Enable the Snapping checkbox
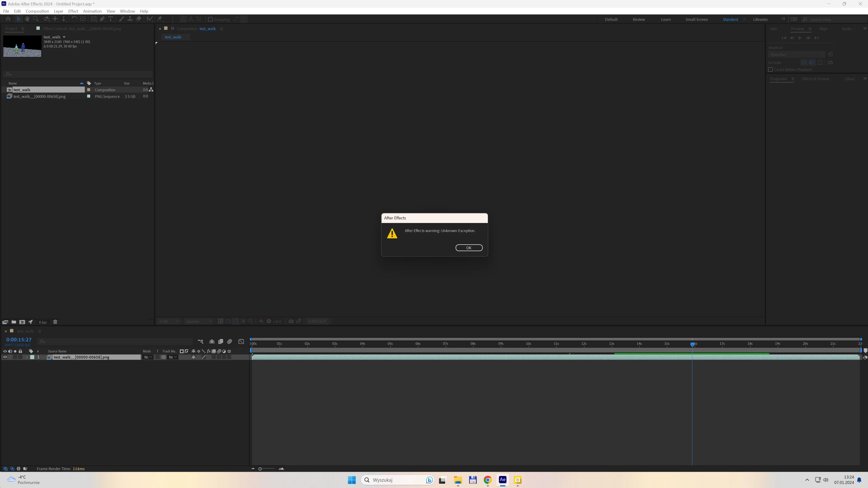Screen dimensions: 868x488 [210, 19]
